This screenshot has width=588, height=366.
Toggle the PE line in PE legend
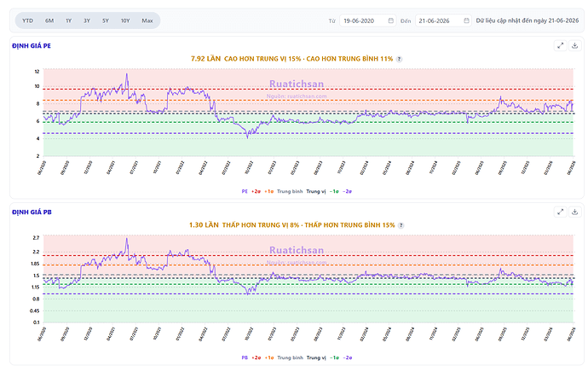click(x=245, y=191)
